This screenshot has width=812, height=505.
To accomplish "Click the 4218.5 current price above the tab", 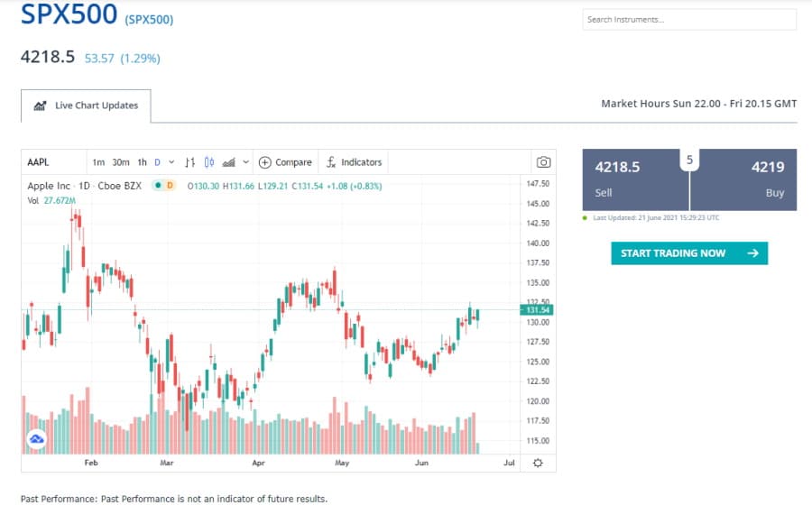I will pos(48,57).
